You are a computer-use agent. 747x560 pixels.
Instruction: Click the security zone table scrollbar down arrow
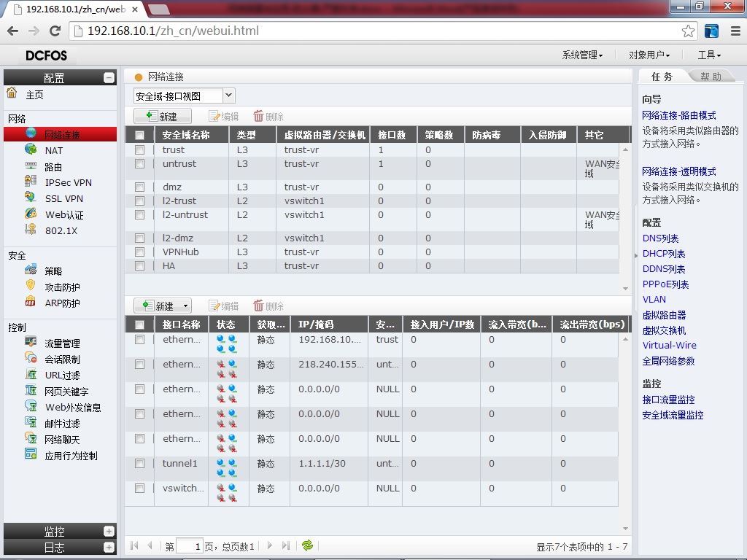625,289
